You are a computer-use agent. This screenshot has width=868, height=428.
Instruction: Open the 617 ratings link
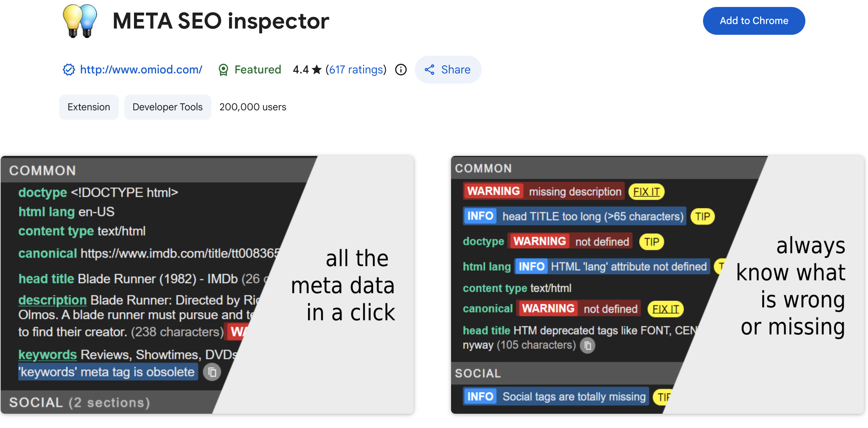(x=355, y=70)
